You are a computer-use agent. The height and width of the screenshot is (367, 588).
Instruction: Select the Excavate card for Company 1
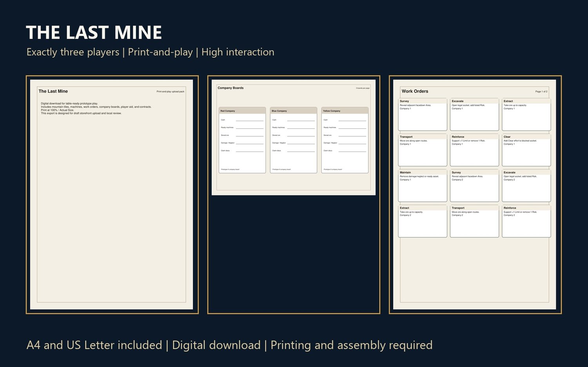474,114
